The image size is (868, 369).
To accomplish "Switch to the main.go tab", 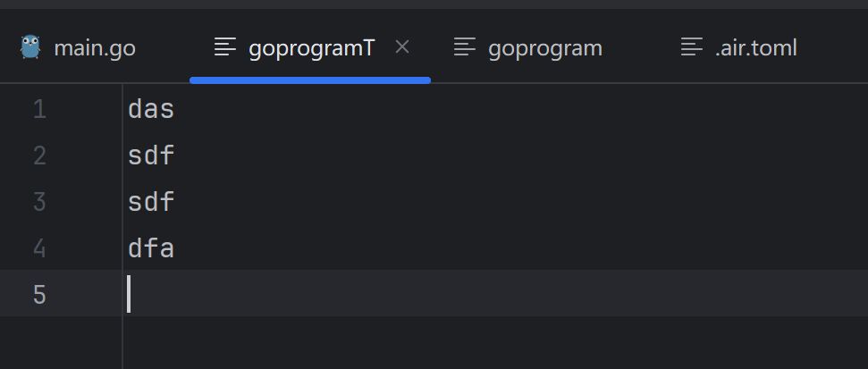I will click(x=94, y=47).
